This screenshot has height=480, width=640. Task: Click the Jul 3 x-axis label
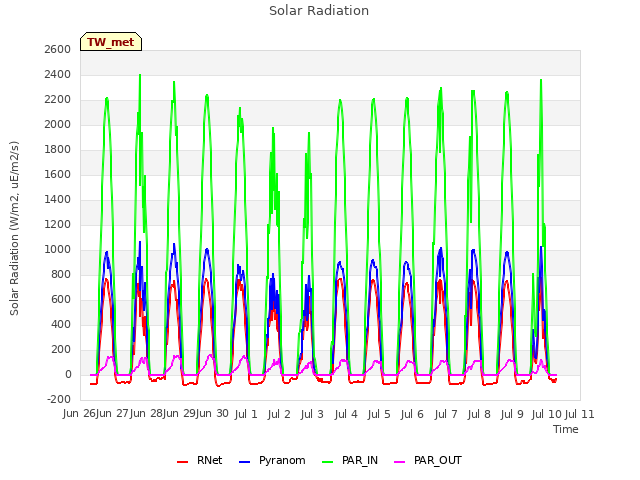click(312, 414)
